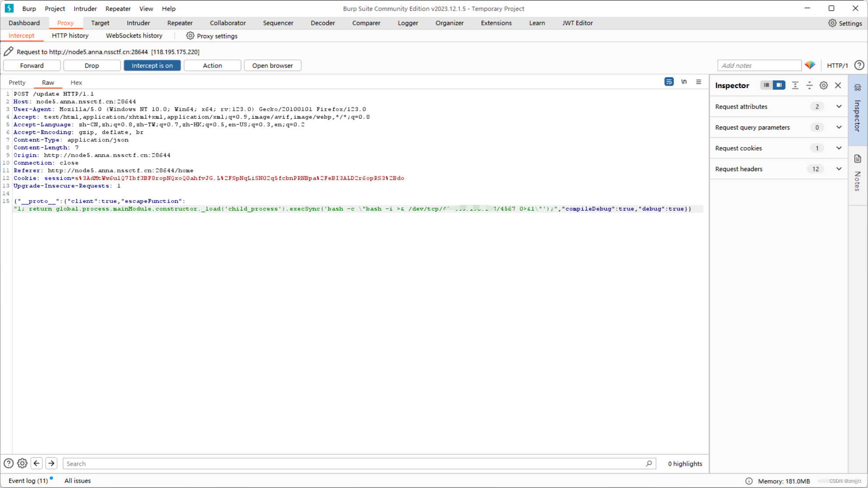Click the search forward arrow icon

point(51,463)
